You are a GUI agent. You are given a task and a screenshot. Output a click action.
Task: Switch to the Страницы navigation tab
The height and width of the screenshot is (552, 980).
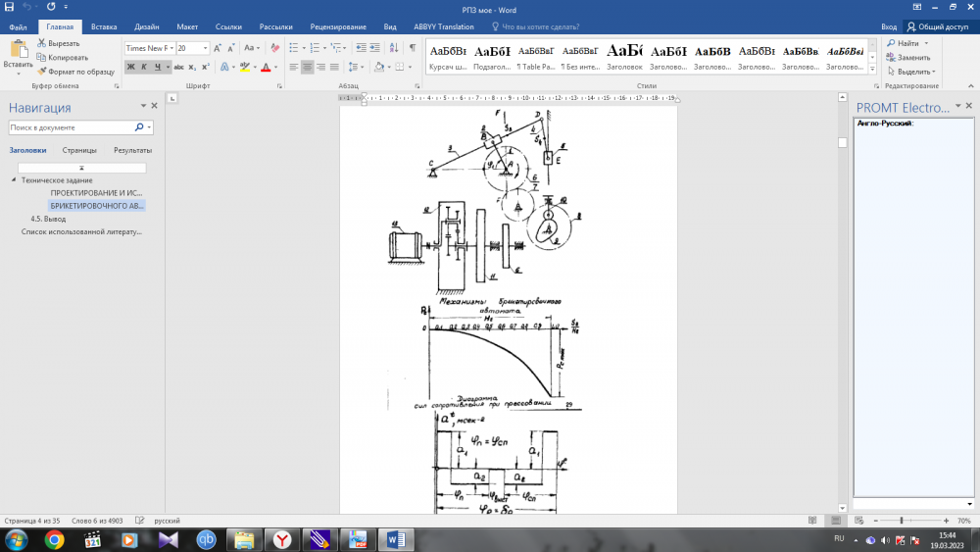pyautogui.click(x=79, y=150)
